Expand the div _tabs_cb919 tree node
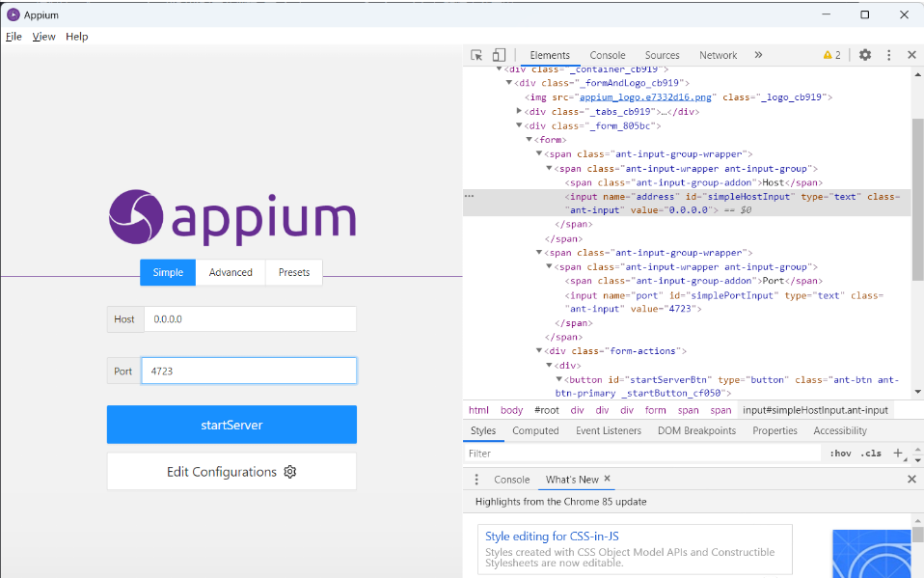Viewport: 924px width, 578px height. 520,111
